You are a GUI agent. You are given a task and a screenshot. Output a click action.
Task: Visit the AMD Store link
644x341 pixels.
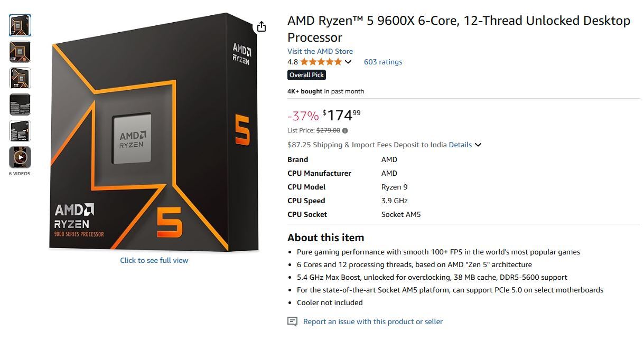pos(320,51)
